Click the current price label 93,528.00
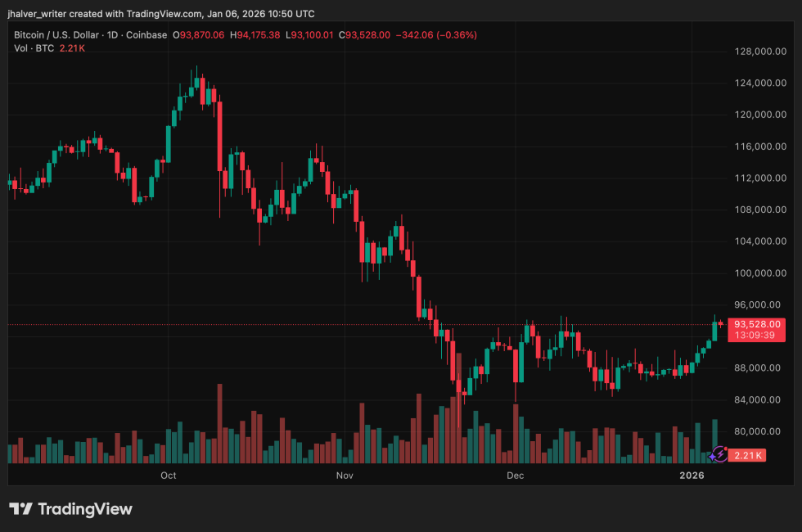802x532 pixels. (757, 325)
